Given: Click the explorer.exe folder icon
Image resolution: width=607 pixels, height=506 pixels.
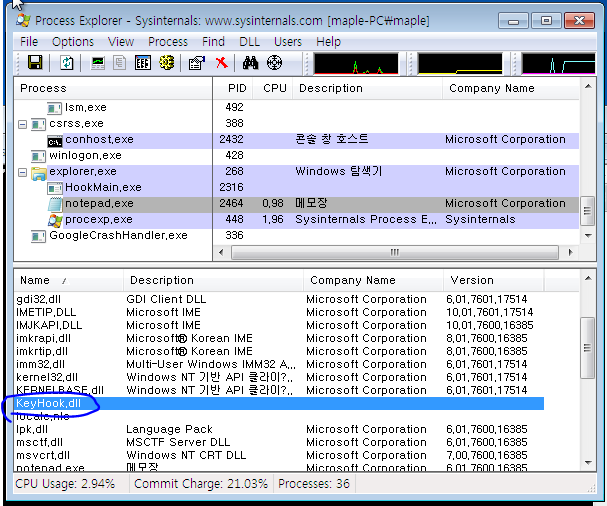Looking at the screenshot, I should (x=39, y=173).
